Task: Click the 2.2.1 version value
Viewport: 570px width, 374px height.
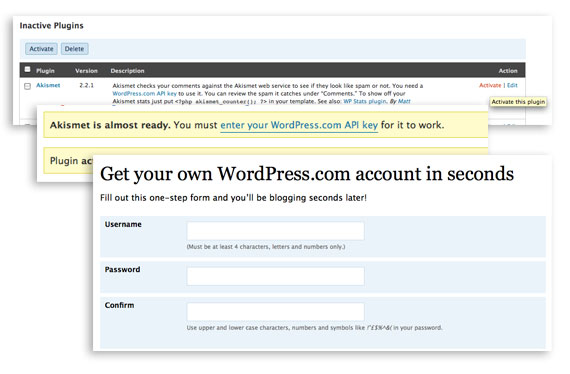Action: pyautogui.click(x=87, y=85)
